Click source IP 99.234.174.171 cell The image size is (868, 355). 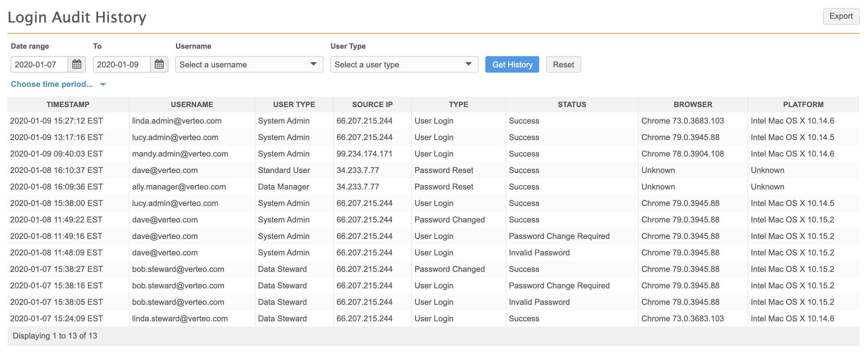(x=364, y=154)
